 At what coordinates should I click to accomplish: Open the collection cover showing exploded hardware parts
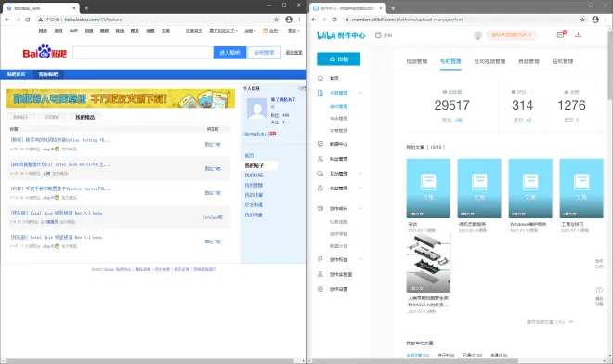[x=428, y=263]
